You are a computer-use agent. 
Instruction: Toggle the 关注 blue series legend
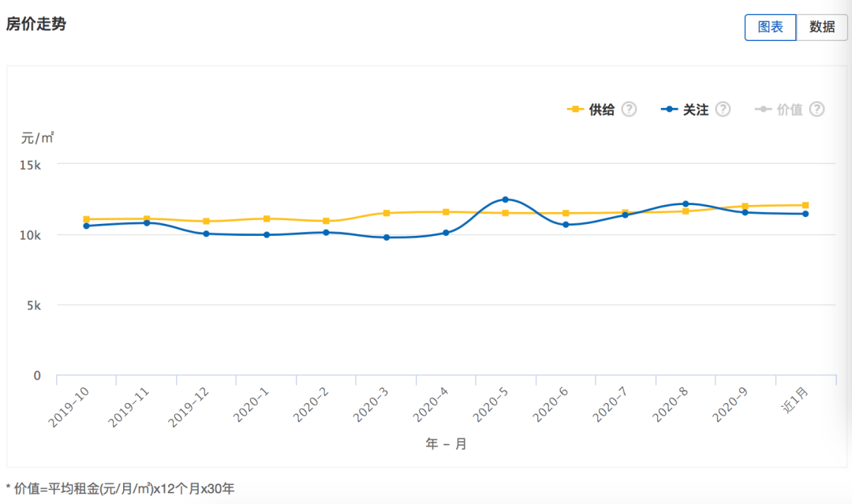pyautogui.click(x=685, y=110)
